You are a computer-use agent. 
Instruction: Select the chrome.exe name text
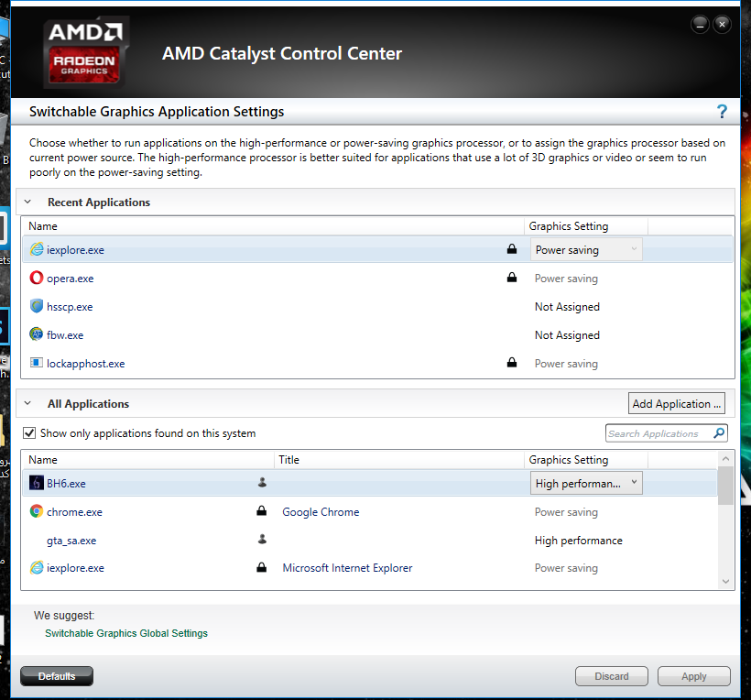pyautogui.click(x=74, y=512)
